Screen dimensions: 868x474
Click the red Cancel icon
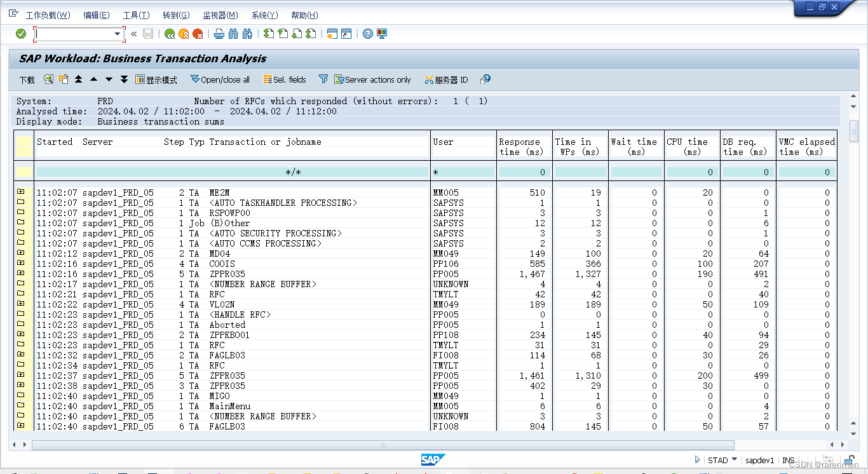(198, 34)
